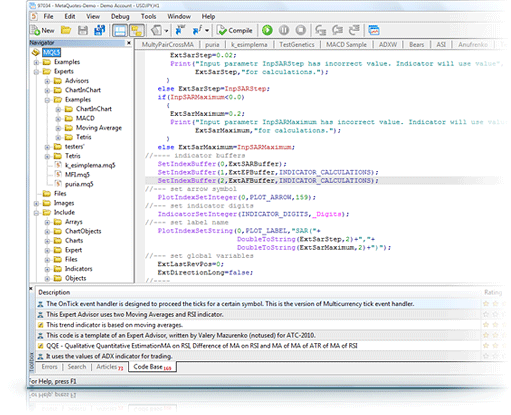Click the Pause debugging button
Screen dimensions: 511x415
click(284, 30)
